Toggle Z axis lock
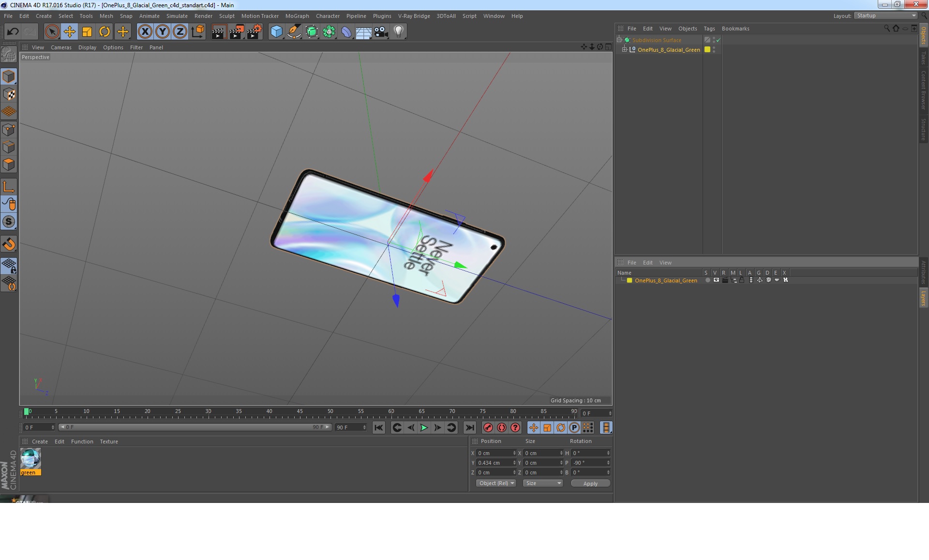Image resolution: width=929 pixels, height=560 pixels. tap(180, 32)
